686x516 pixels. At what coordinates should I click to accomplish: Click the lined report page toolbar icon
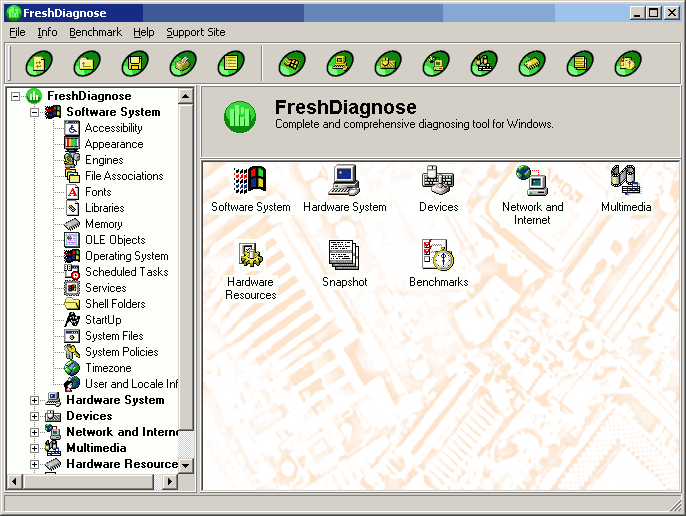click(x=231, y=63)
